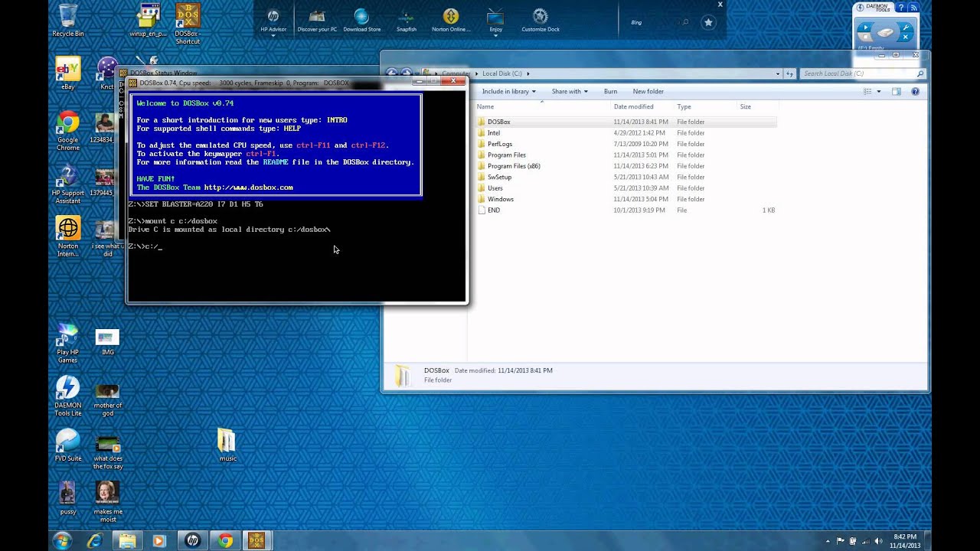Screen dimensions: 980x551
Task: Click 'Local Disk (C:)' in address breadcrumb
Action: coord(501,73)
